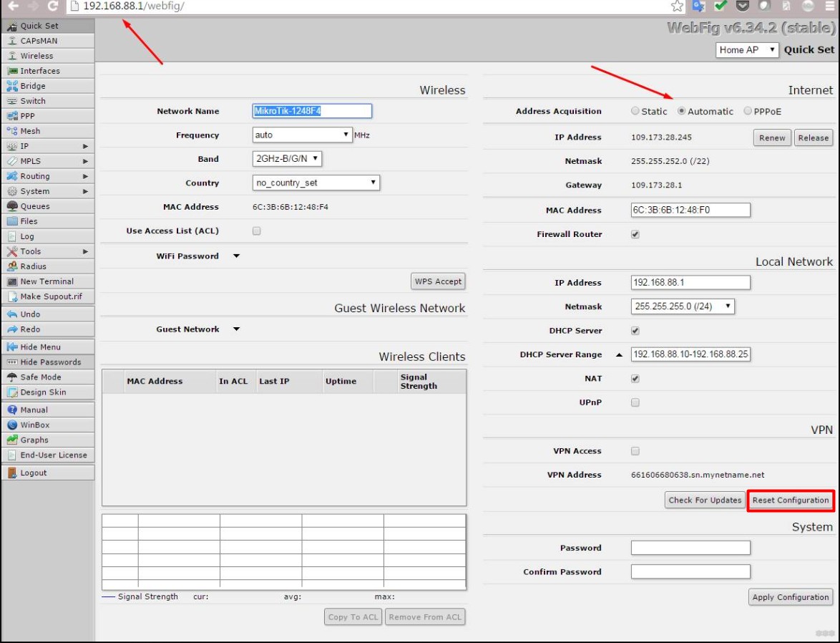Click the Radius icon in sidebar
The width and height of the screenshot is (840, 643).
tap(11, 266)
